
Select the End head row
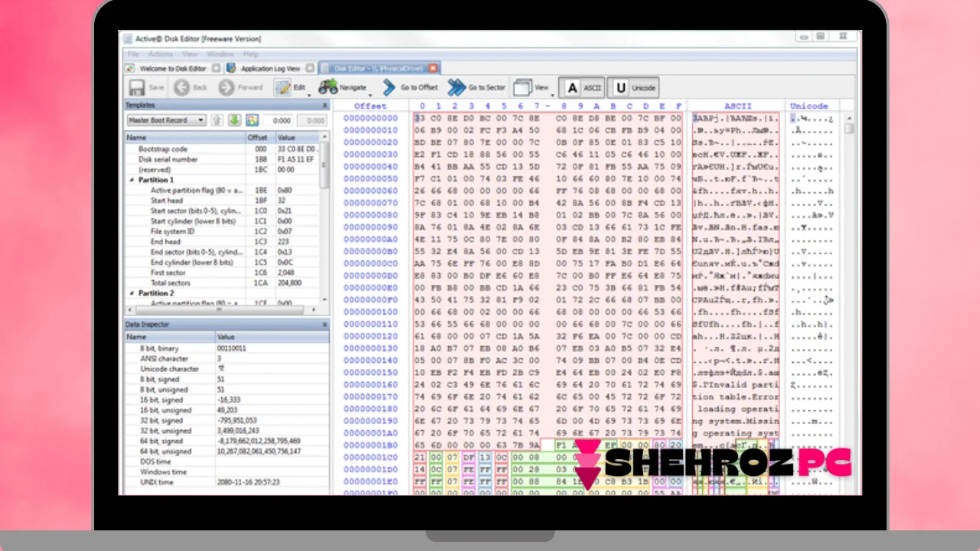pos(223,242)
